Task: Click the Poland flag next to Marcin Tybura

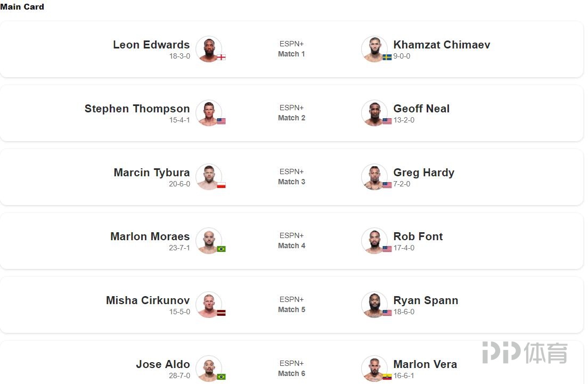Action: point(221,185)
